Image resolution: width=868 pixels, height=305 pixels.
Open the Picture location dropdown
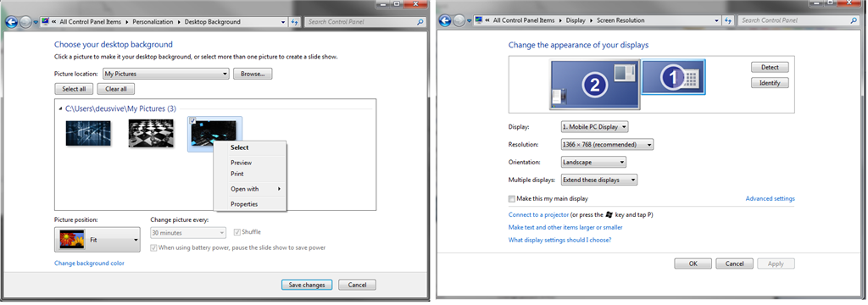click(x=166, y=74)
